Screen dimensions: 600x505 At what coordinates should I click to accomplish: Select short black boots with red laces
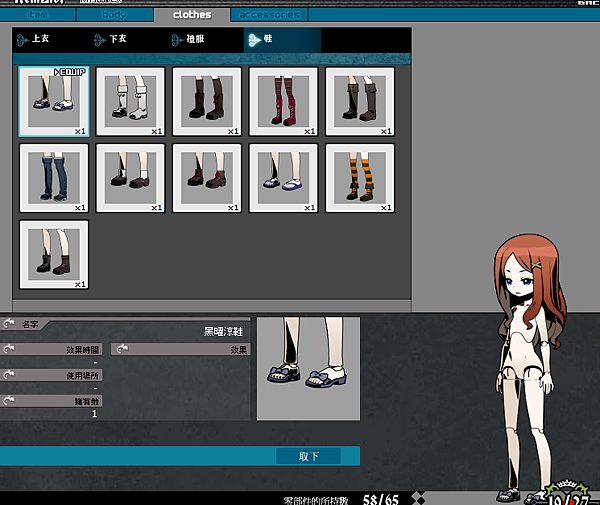(207, 177)
